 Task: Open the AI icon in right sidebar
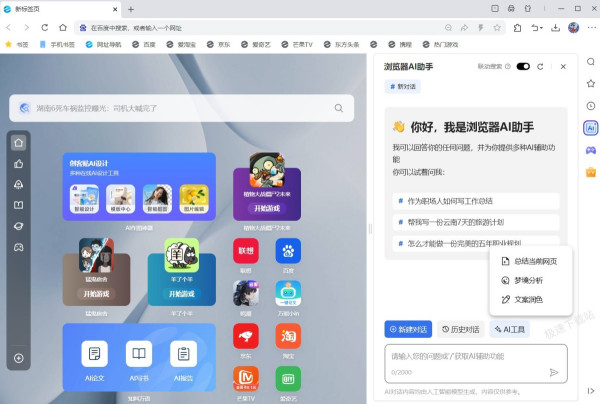pos(591,128)
